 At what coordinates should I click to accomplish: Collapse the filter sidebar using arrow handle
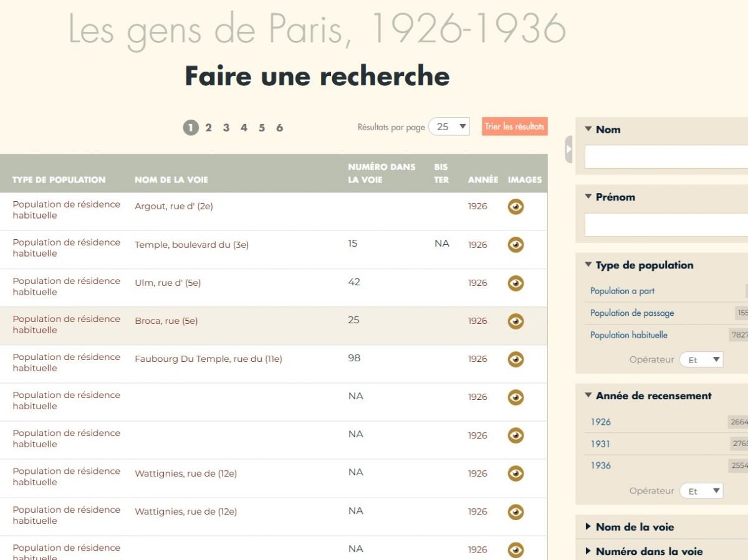[568, 149]
